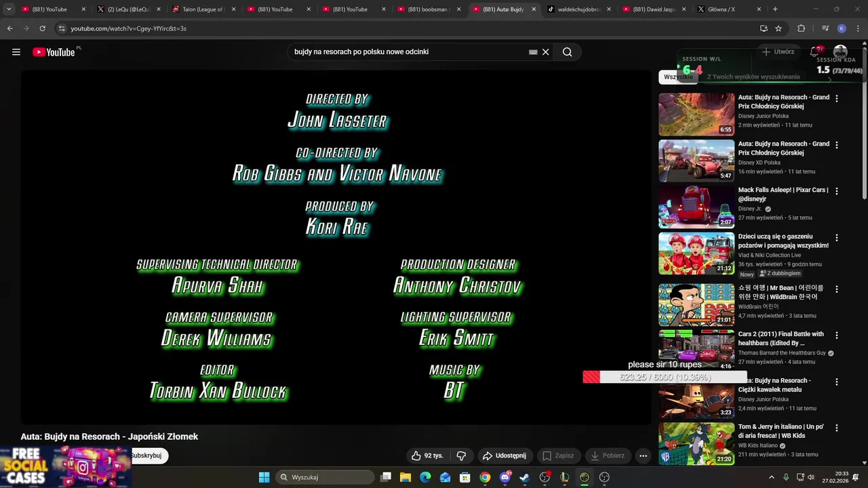The height and width of the screenshot is (488, 868).
Task: Go to the YouTube home logo
Action: (54, 52)
